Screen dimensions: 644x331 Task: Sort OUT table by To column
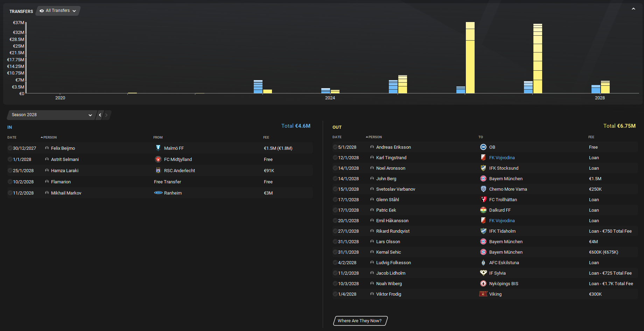(481, 137)
